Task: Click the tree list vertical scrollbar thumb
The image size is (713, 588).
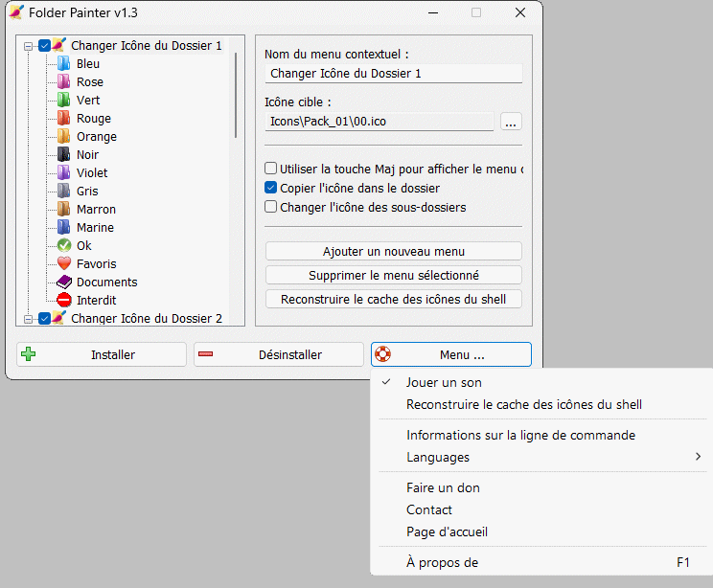Action: tap(236, 95)
